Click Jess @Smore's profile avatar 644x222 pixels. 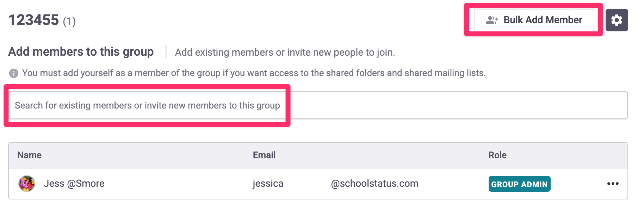(x=27, y=184)
